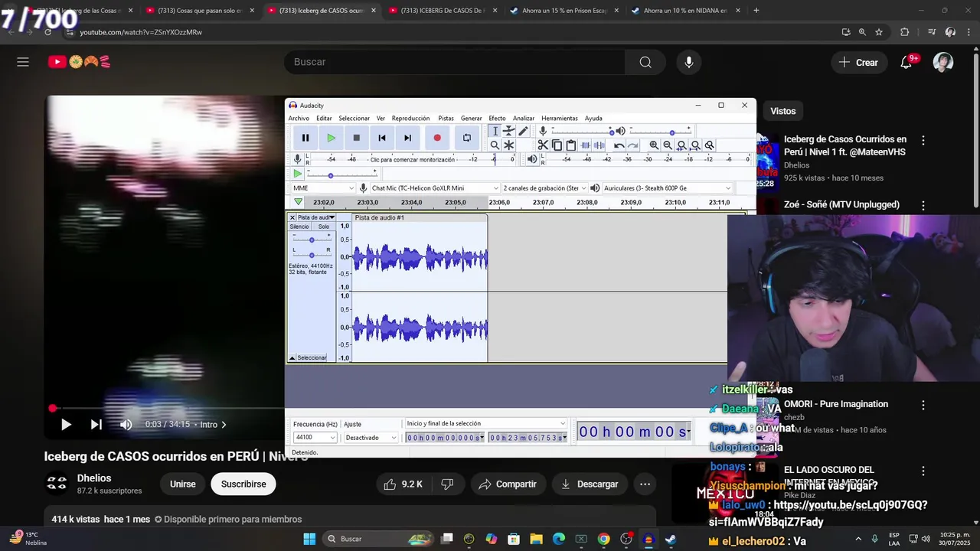Viewport: 980px width, 551px height.
Task: Fit selection to window width
Action: pyautogui.click(x=681, y=145)
